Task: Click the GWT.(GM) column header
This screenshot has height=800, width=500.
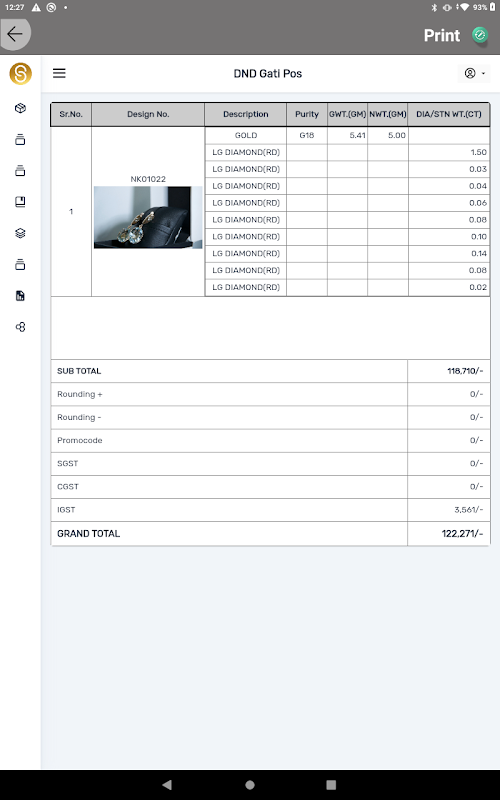Action: point(347,114)
